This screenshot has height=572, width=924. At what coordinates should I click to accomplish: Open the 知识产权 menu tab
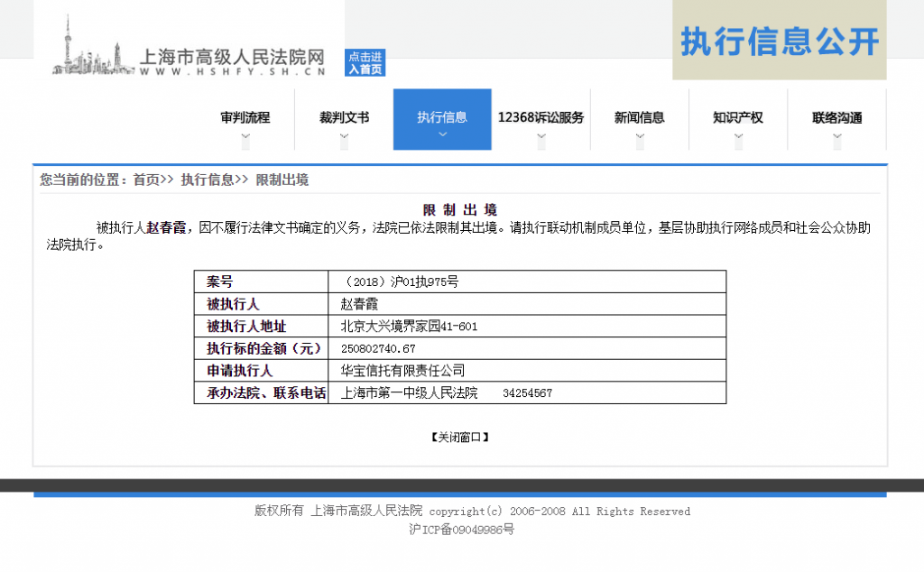737,117
